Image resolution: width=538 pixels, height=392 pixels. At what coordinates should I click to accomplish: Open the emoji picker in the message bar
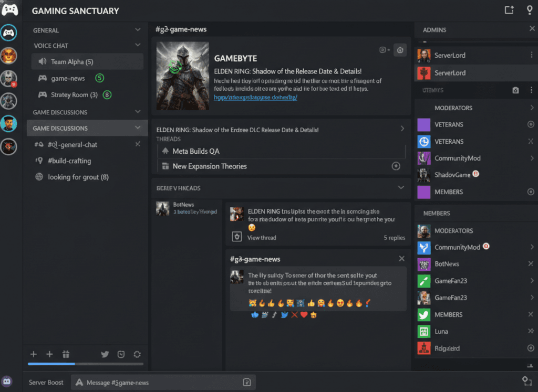(246, 383)
